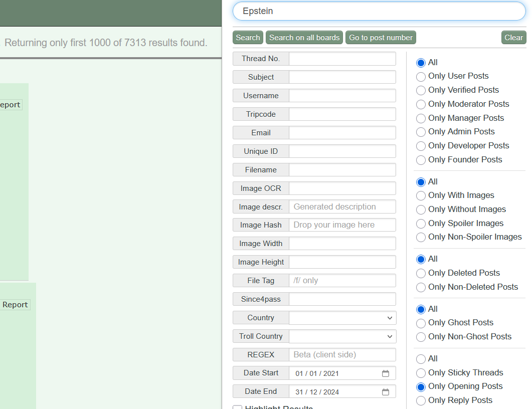532x409 pixels.
Task: Click the Search button
Action: [248, 38]
